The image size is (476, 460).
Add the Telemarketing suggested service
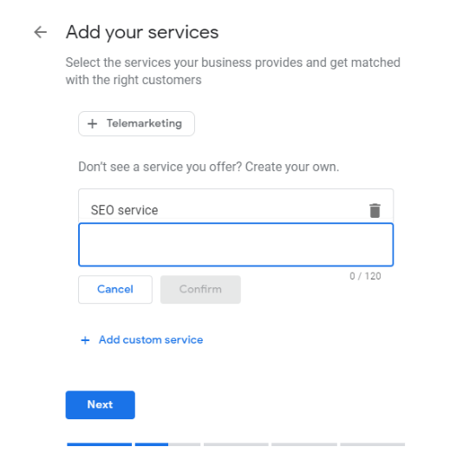(136, 123)
